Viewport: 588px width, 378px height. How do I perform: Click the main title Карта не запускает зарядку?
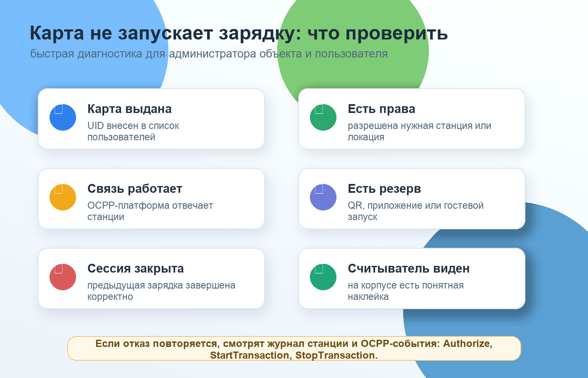click(239, 33)
